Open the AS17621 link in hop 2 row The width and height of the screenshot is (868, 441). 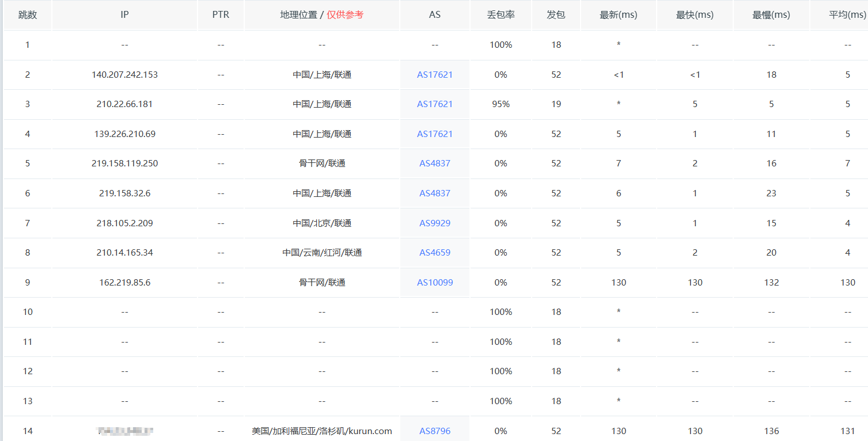pyautogui.click(x=435, y=74)
